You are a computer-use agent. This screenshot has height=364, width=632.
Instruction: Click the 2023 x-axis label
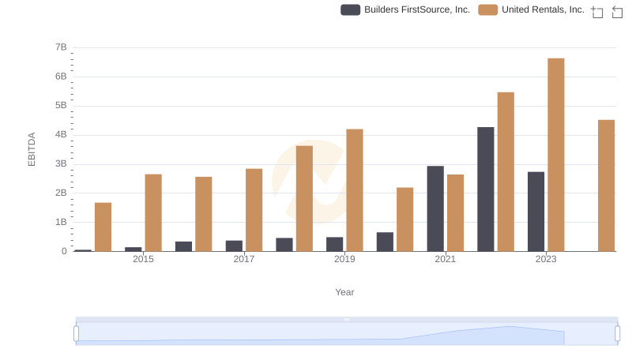546,259
